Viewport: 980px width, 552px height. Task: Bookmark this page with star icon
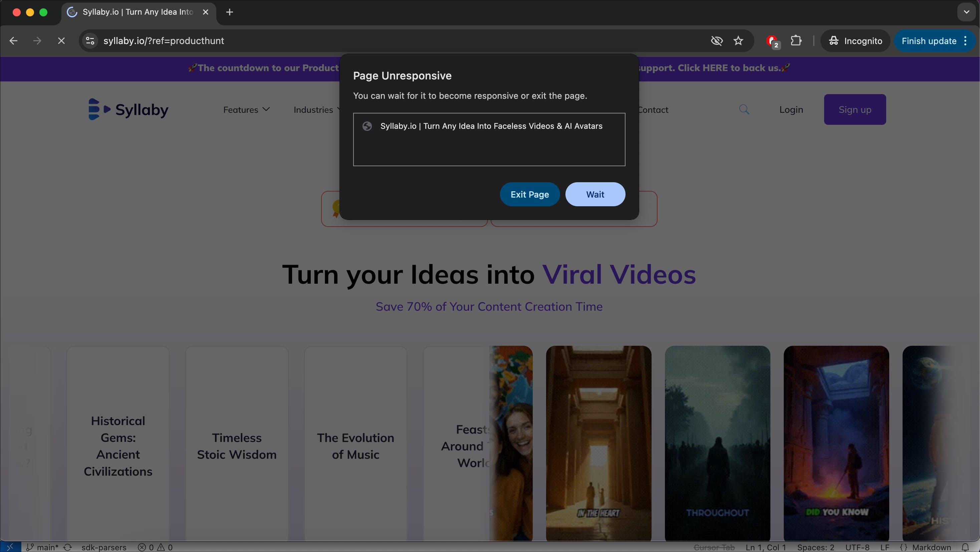pos(738,41)
